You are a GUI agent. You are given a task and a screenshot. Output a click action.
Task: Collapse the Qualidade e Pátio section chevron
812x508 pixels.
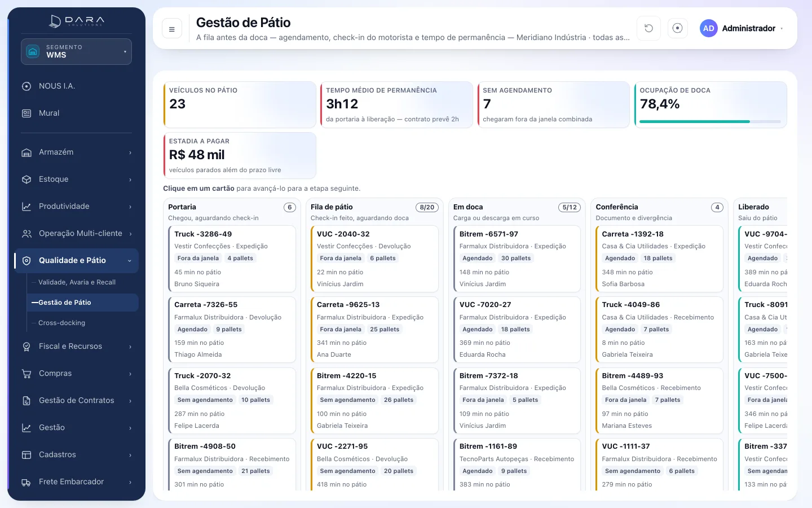pos(130,261)
